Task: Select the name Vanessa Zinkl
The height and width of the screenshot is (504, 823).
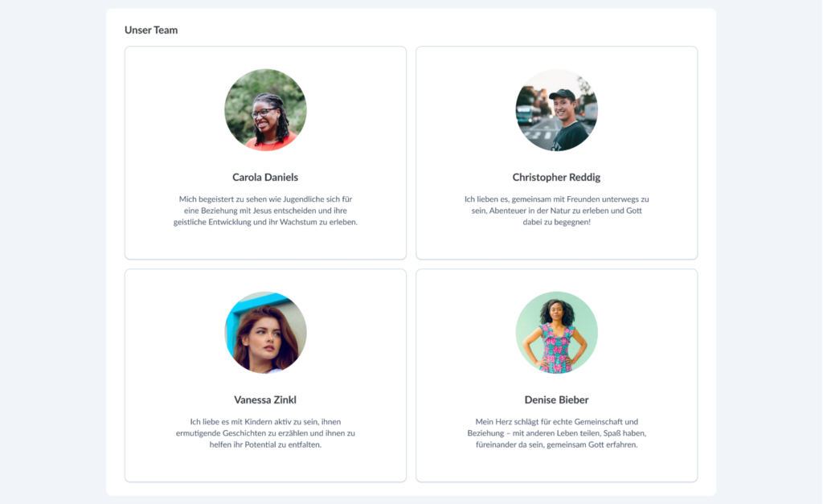Action: 265,400
